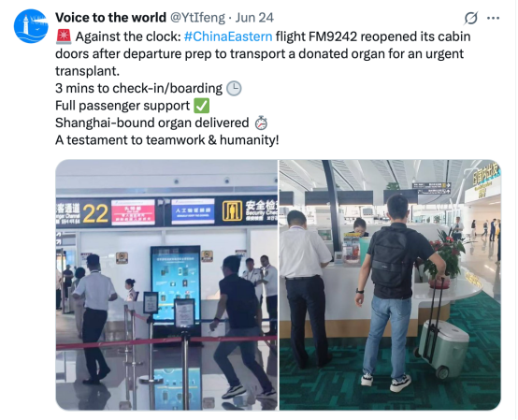The width and height of the screenshot is (518, 420).
Task: Open the #ChinaEastern hashtag
Action: tap(228, 36)
